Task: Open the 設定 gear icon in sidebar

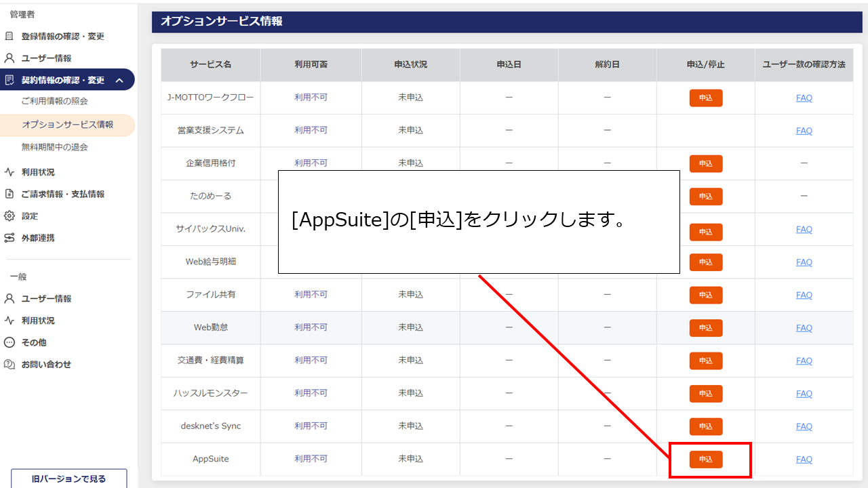Action: 9,216
